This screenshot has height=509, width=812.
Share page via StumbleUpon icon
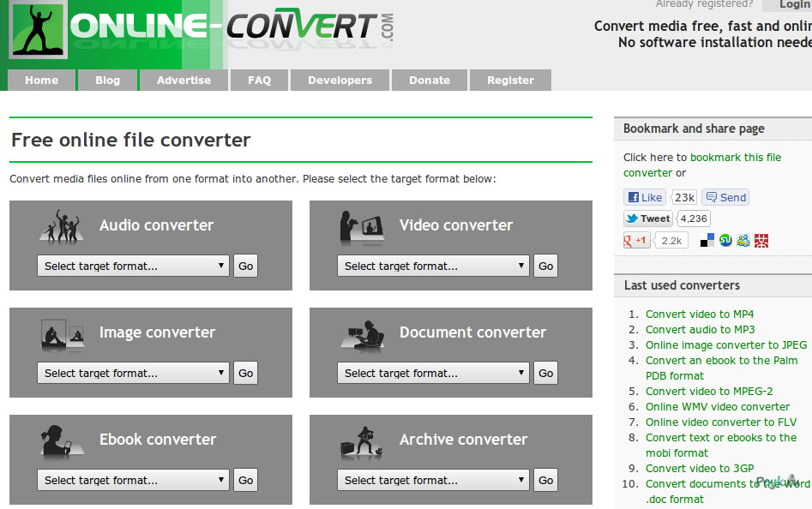725,241
